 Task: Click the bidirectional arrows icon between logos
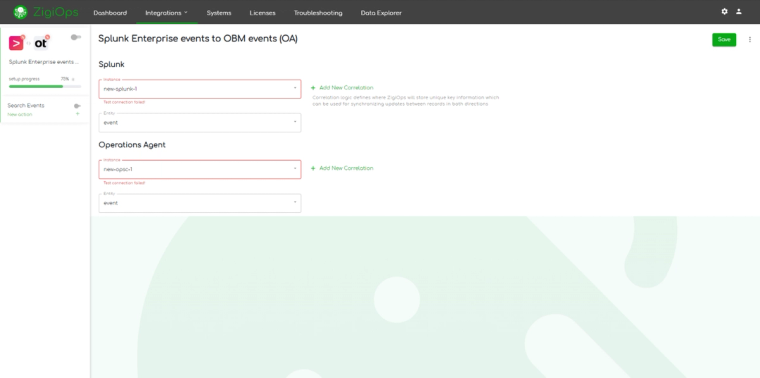29,44
